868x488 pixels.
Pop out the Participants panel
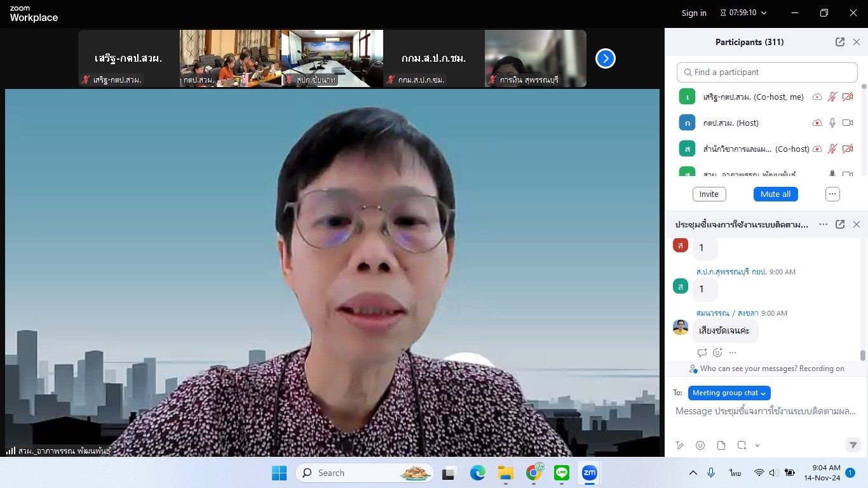tap(840, 42)
